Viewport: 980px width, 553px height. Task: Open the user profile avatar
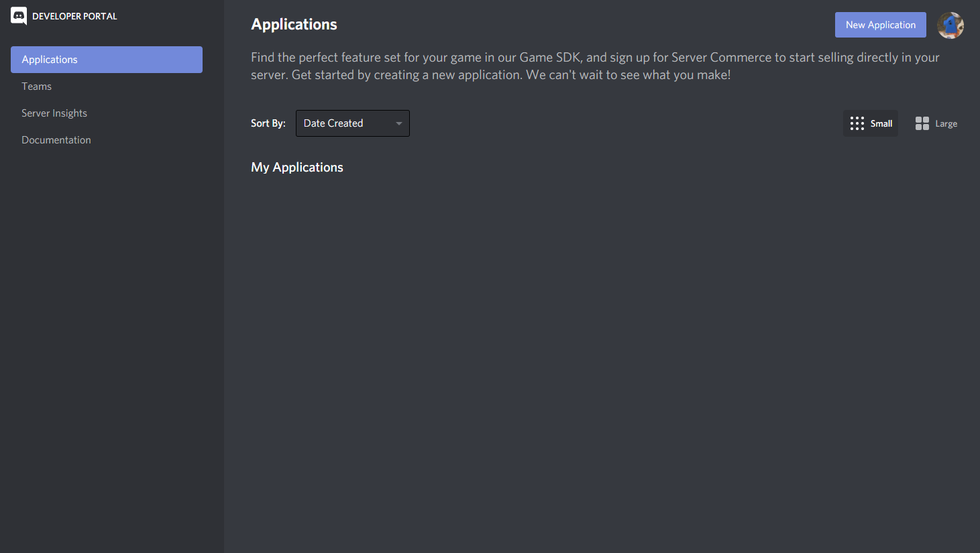950,25
